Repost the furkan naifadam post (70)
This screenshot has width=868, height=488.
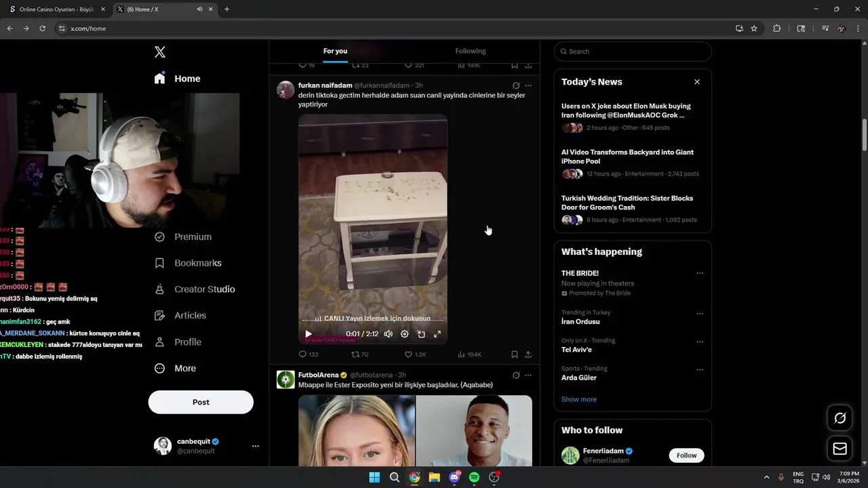click(x=359, y=354)
